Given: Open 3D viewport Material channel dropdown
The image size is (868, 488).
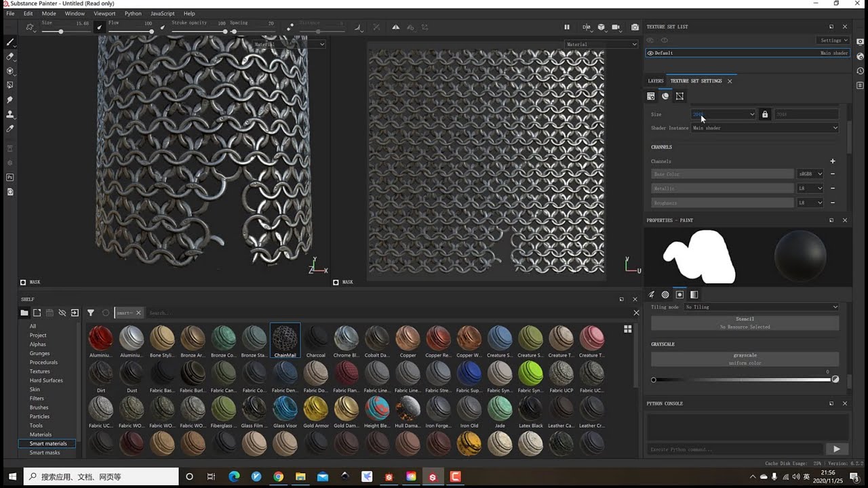Looking at the screenshot, I should 289,45.
